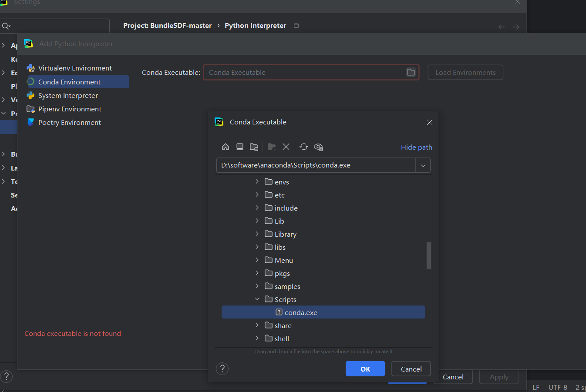Select the pkgs folder row
The width and height of the screenshot is (586, 392).
click(x=323, y=273)
